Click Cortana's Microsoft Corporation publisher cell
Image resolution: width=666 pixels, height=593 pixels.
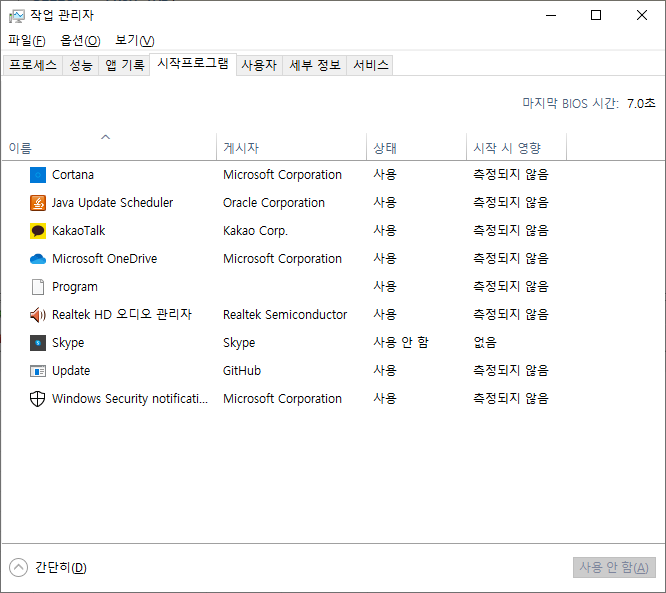[x=282, y=175]
